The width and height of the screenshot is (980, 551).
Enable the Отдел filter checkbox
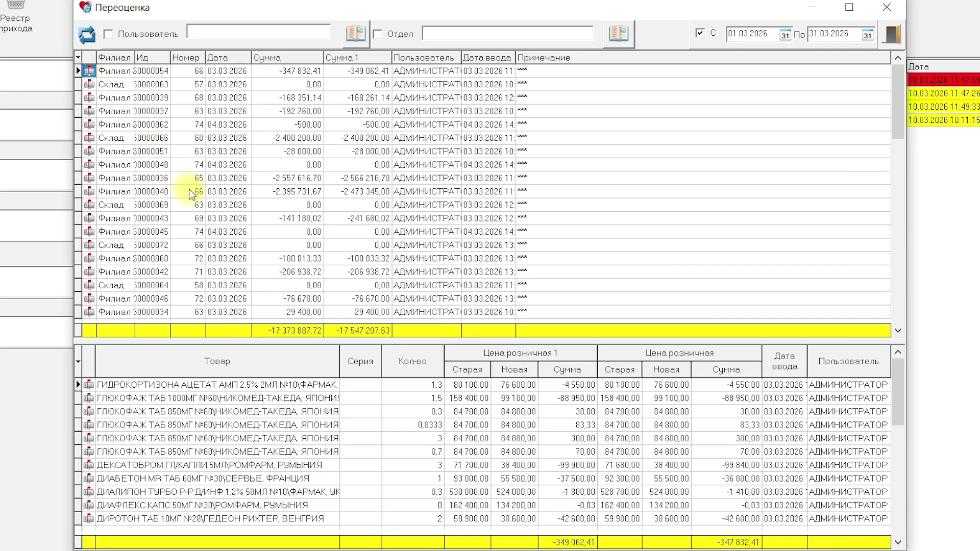click(x=378, y=34)
